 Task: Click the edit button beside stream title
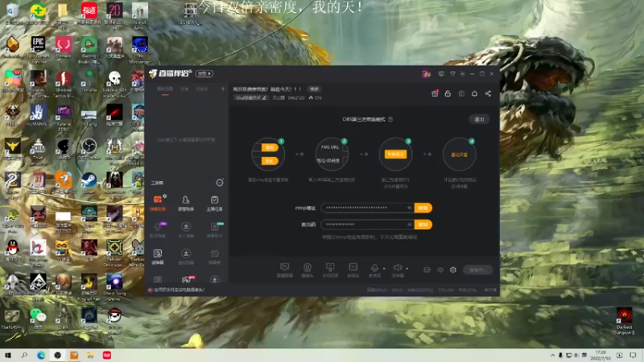[314, 89]
